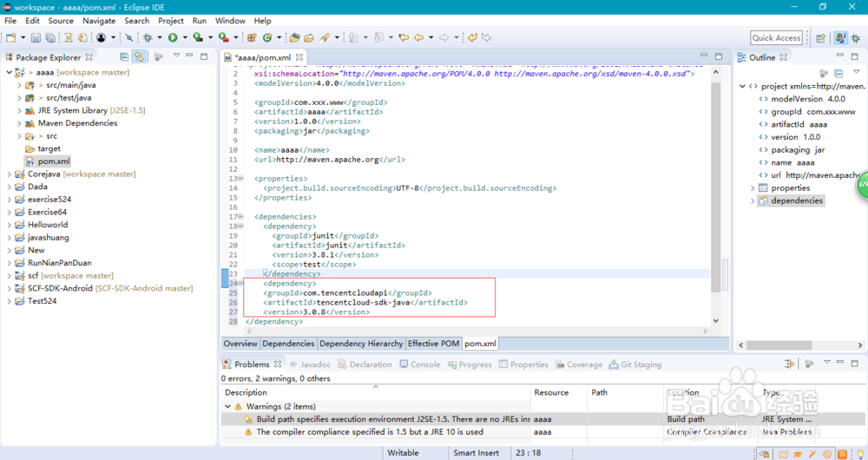
Task: Expand the Corejava project node
Action: (x=10, y=174)
